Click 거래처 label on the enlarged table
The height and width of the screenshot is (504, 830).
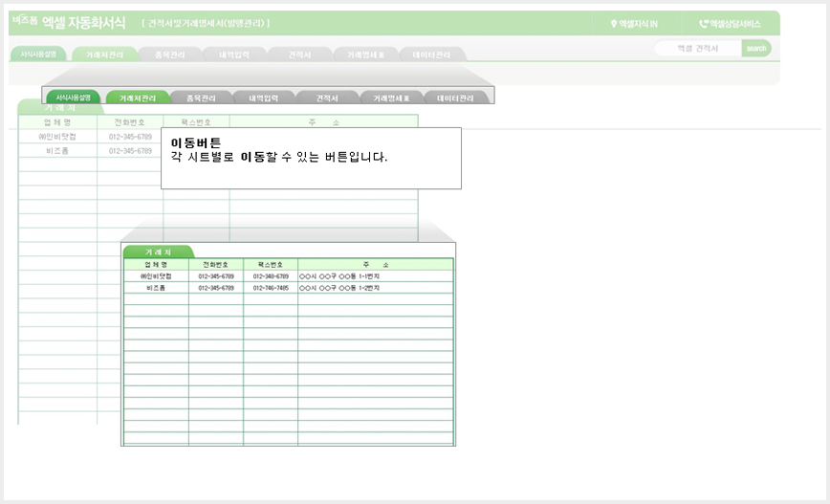[x=159, y=252]
